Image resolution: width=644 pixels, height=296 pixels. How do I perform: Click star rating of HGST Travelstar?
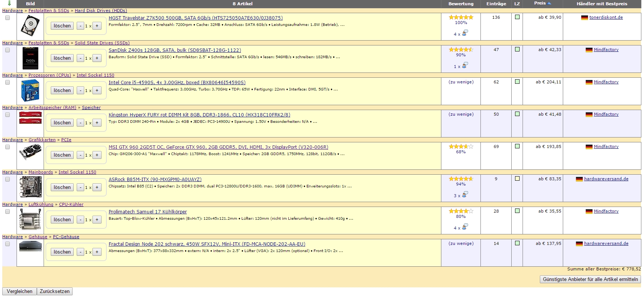tap(461, 17)
